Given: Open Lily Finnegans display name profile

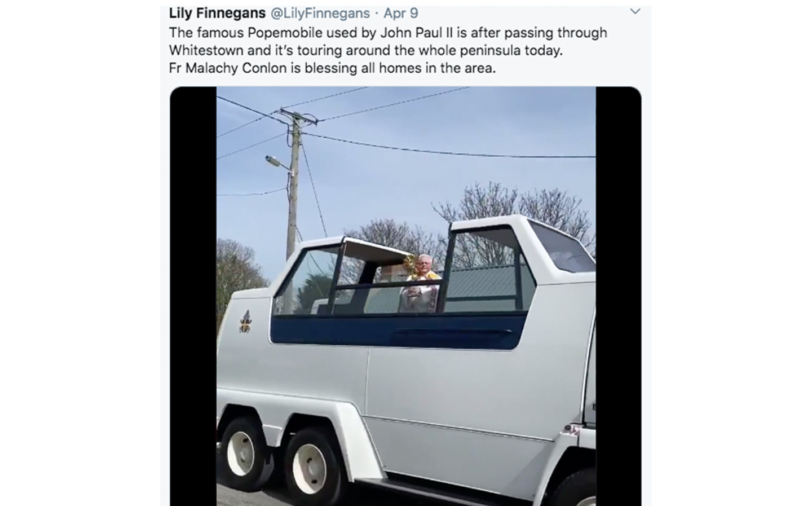Looking at the screenshot, I should 217,13.
